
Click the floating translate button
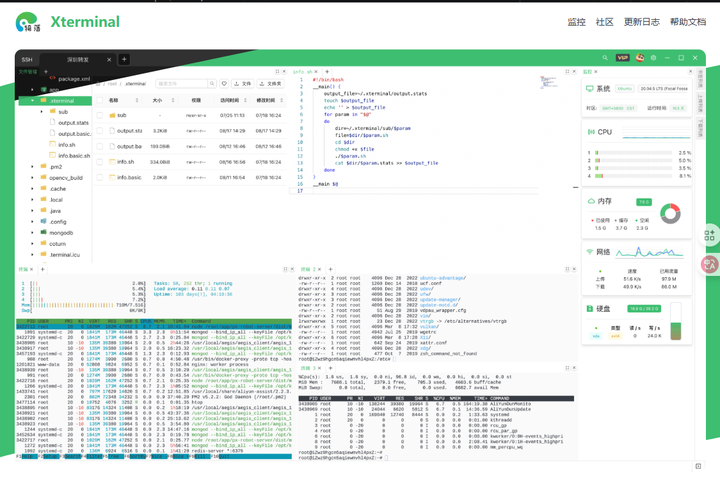click(x=709, y=265)
